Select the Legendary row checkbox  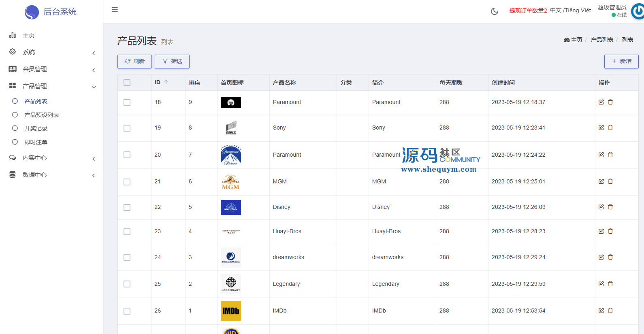tap(127, 284)
